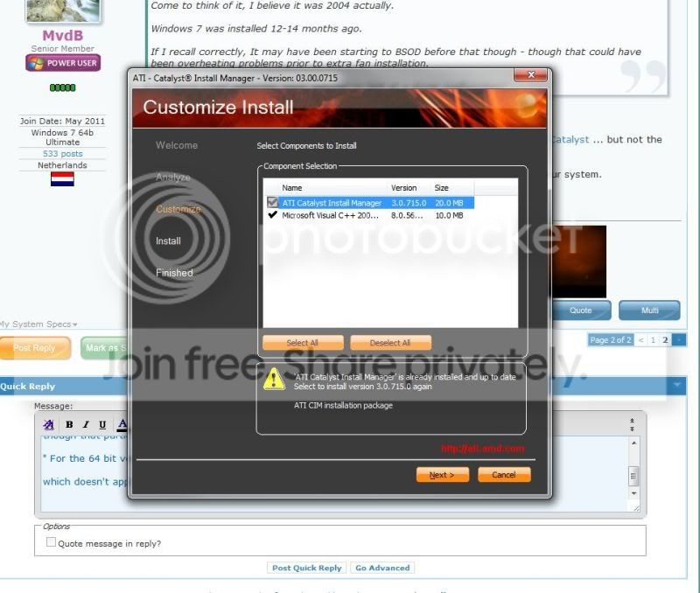Image resolution: width=700 pixels, height=593 pixels.
Task: Toggle the Italic formatting icon
Action: tap(86, 424)
